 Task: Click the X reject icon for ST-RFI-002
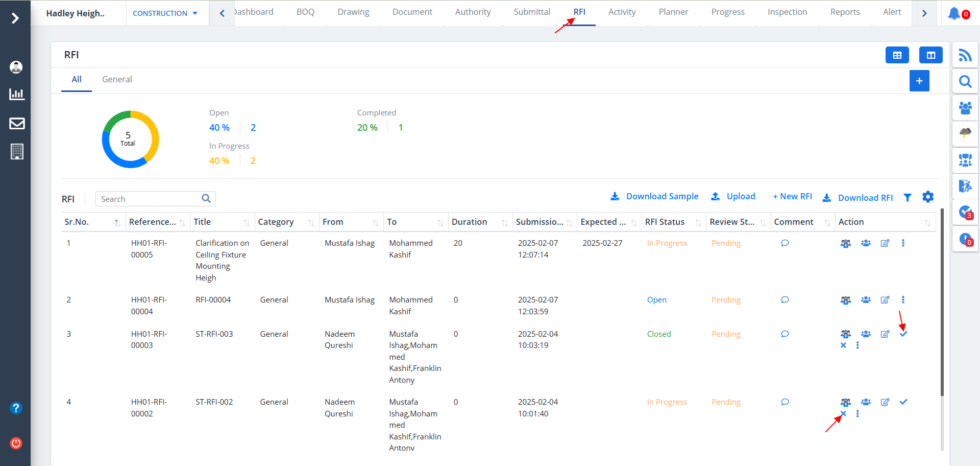pos(843,414)
